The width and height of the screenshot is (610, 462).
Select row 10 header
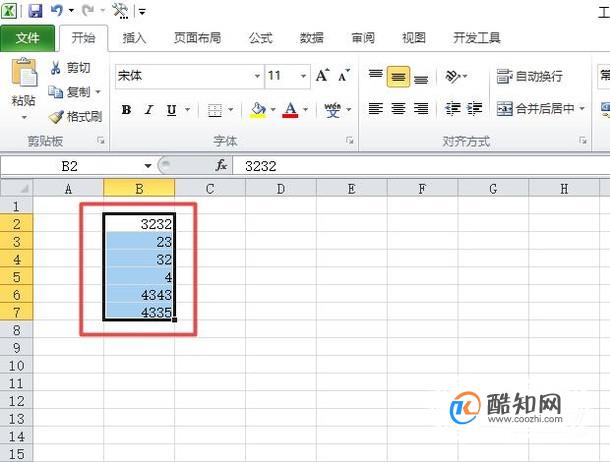click(16, 366)
